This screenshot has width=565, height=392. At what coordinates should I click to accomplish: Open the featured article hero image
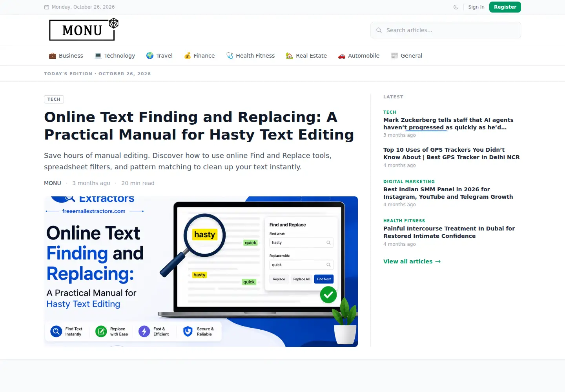pos(201,272)
